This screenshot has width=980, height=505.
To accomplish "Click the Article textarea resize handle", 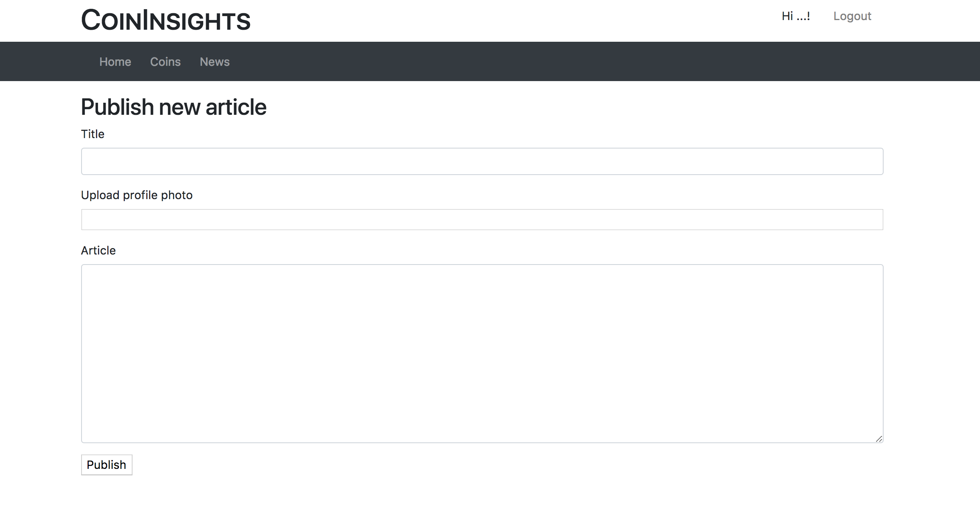I will pyautogui.click(x=879, y=439).
